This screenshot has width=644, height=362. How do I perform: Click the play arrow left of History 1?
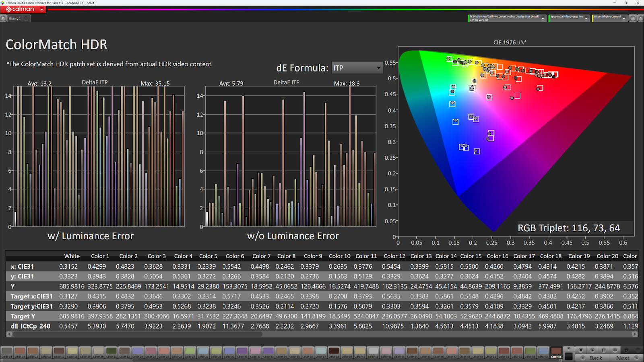3,18
